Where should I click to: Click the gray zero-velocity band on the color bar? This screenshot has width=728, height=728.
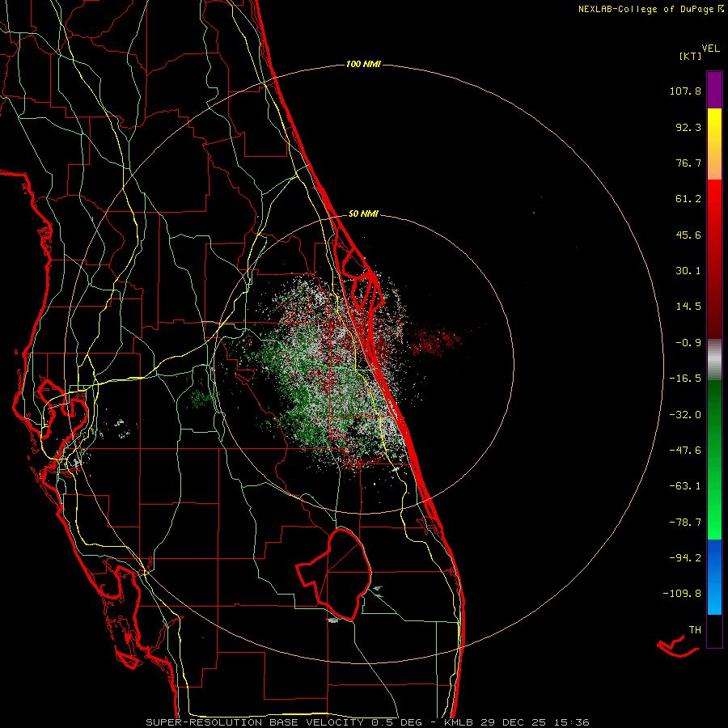click(x=714, y=359)
